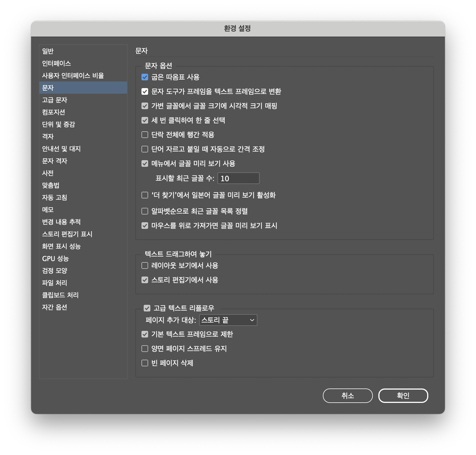
Task: Open the 일반 preferences category
Action: (x=83, y=51)
